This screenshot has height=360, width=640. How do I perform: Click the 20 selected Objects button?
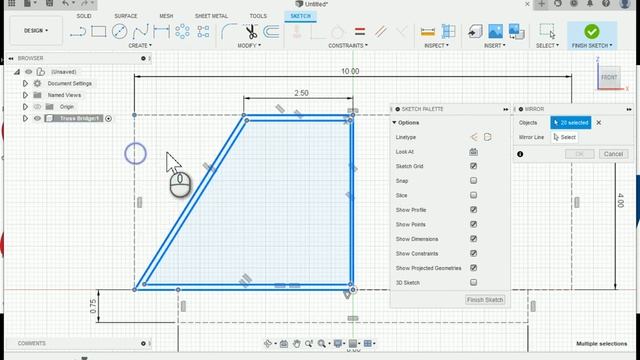pos(570,122)
